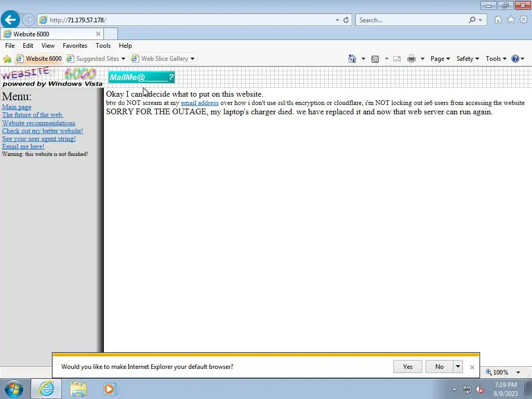The image size is (532, 399).
Task: Click No on default browser prompt
Action: point(440,366)
